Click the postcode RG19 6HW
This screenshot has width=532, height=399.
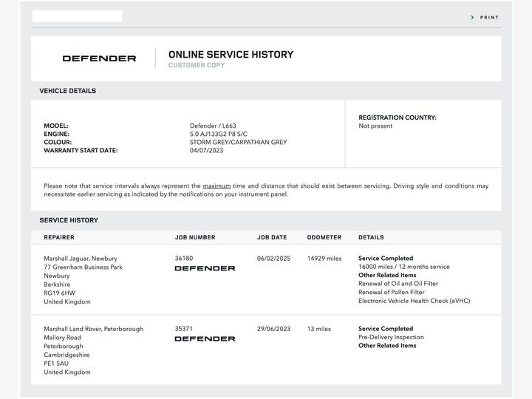point(59,293)
